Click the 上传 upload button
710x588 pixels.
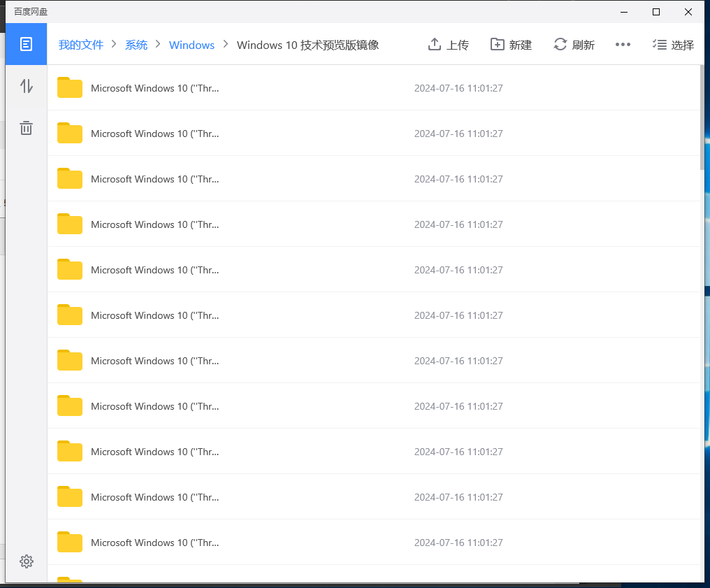tap(448, 45)
